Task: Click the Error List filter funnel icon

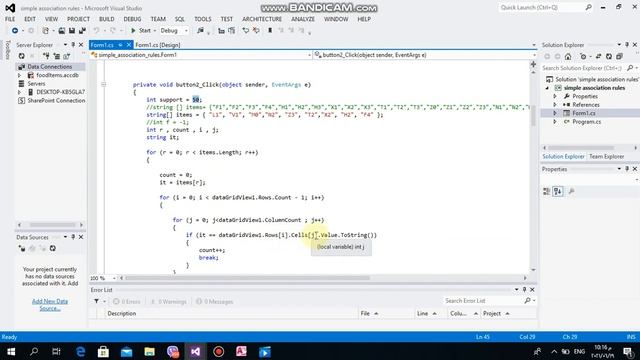Action: [x=96, y=301]
